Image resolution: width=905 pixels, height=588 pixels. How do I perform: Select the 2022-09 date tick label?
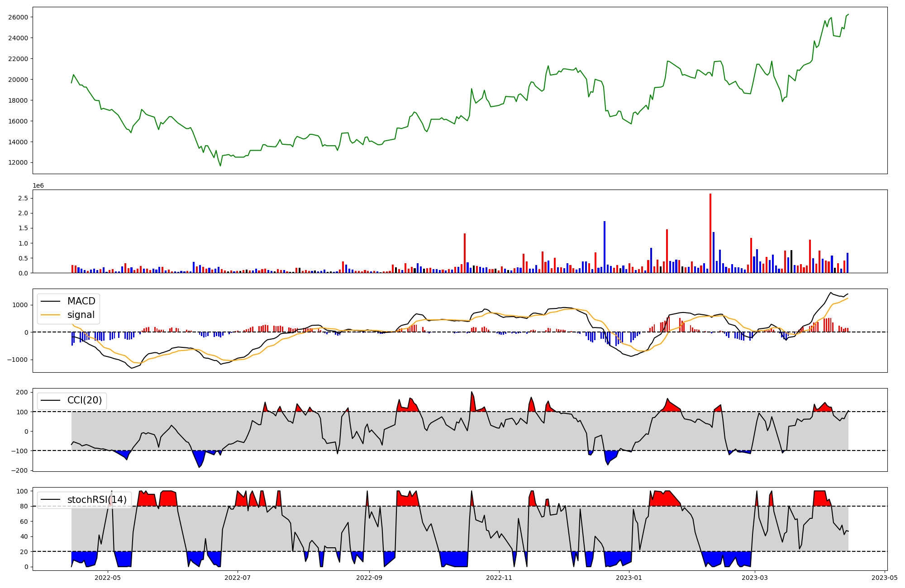(369, 578)
